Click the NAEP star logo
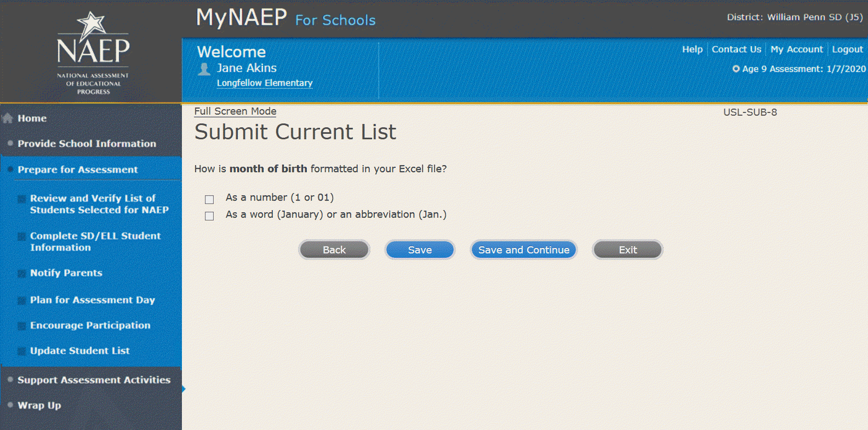The image size is (868, 430). 92,25
